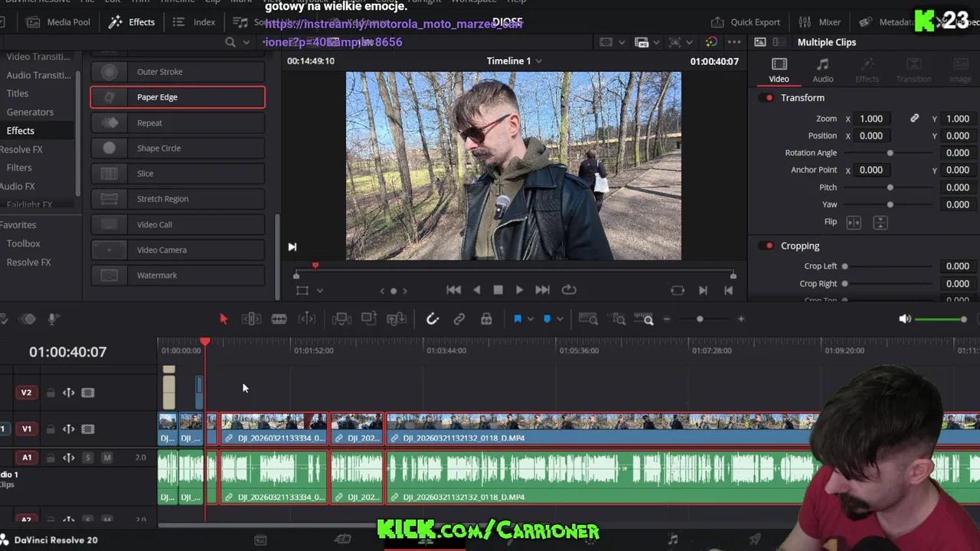Viewport: 980px width, 551px height.
Task: Toggle Linked Selection chain icon
Action: point(459,319)
